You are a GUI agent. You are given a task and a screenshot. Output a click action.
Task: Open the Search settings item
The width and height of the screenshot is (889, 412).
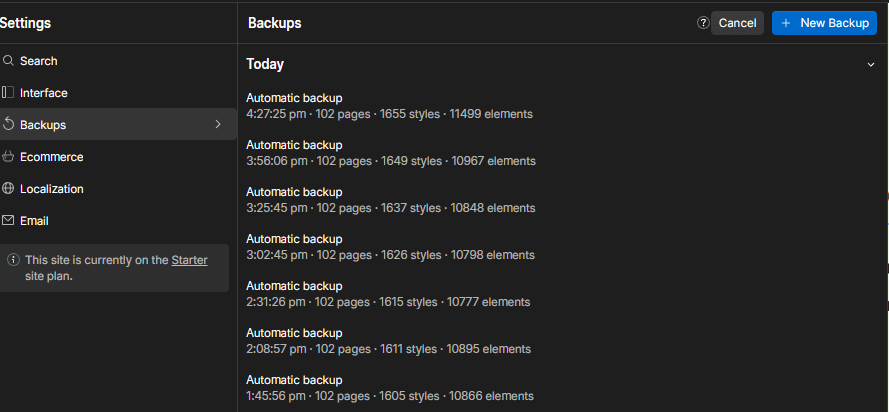coord(118,61)
